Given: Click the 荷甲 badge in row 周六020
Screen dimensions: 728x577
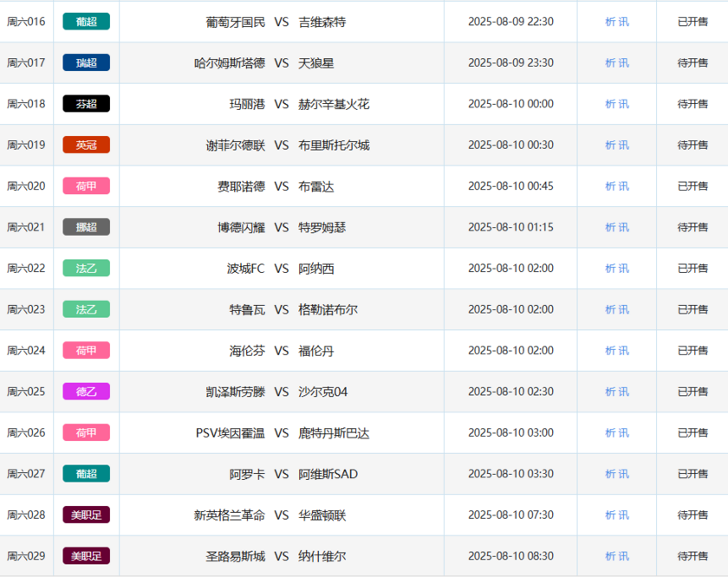Looking at the screenshot, I should click(87, 186).
